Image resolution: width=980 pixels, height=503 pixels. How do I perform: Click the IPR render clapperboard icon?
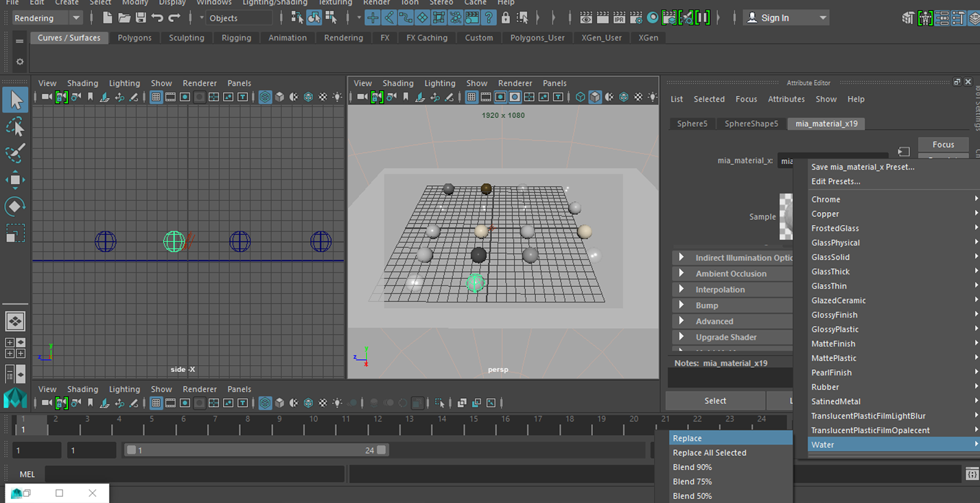[x=619, y=18]
